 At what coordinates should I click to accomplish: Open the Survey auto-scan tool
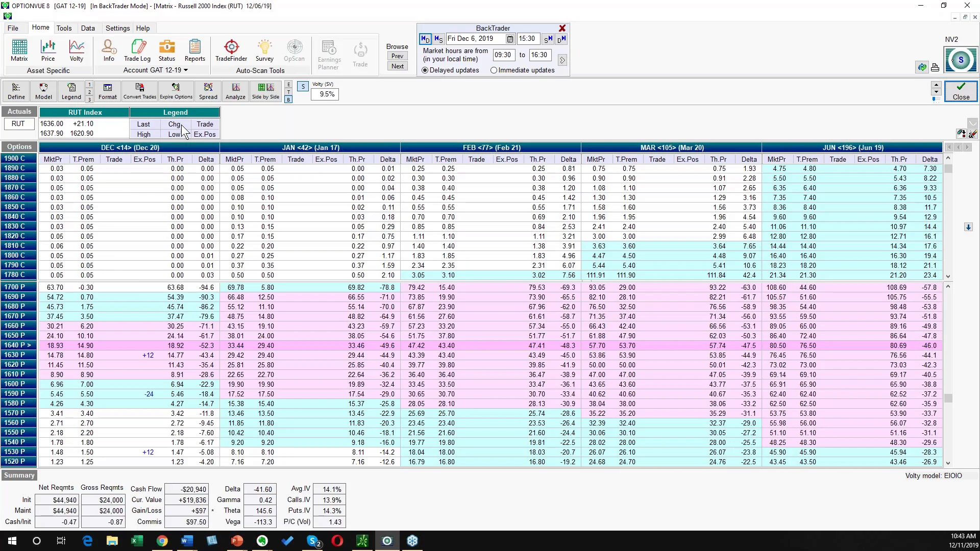tap(264, 51)
